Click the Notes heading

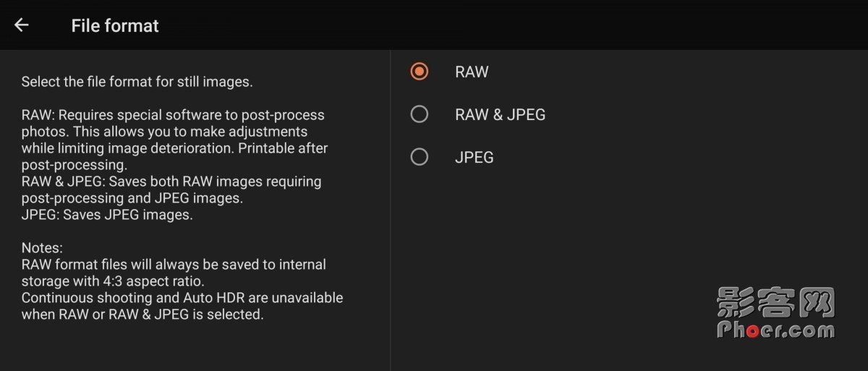coord(42,248)
